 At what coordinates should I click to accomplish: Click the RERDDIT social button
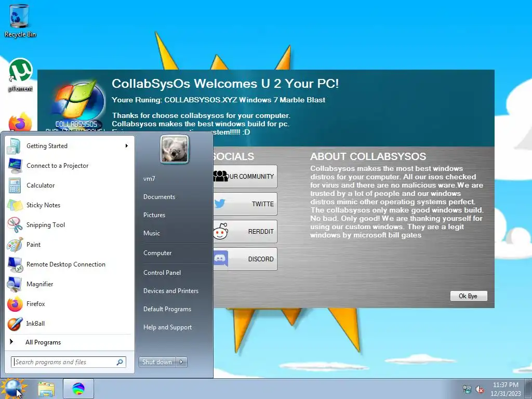pyautogui.click(x=245, y=231)
